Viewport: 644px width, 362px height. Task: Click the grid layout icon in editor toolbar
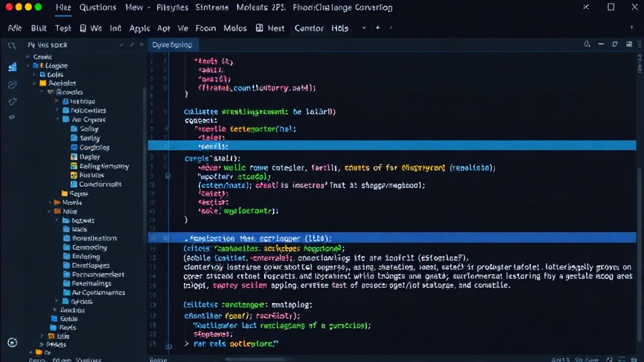[x=629, y=44]
